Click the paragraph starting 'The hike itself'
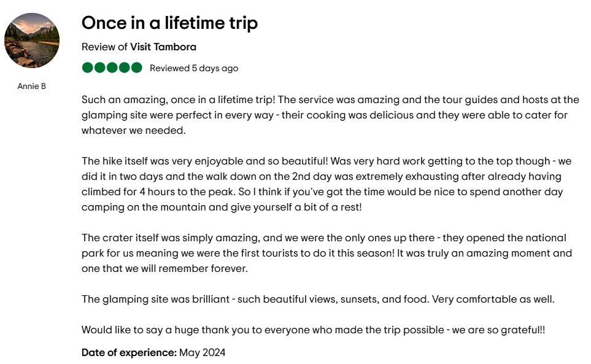Screen dimensions: 591x364 (x=325, y=184)
